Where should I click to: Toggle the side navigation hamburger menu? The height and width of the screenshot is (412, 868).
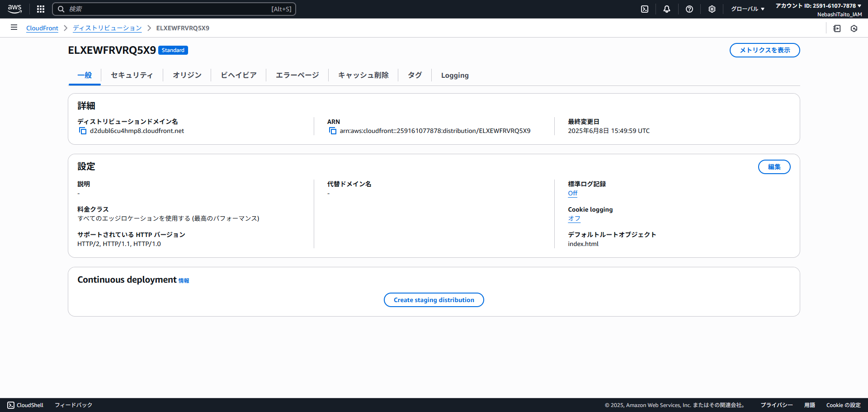coord(14,28)
